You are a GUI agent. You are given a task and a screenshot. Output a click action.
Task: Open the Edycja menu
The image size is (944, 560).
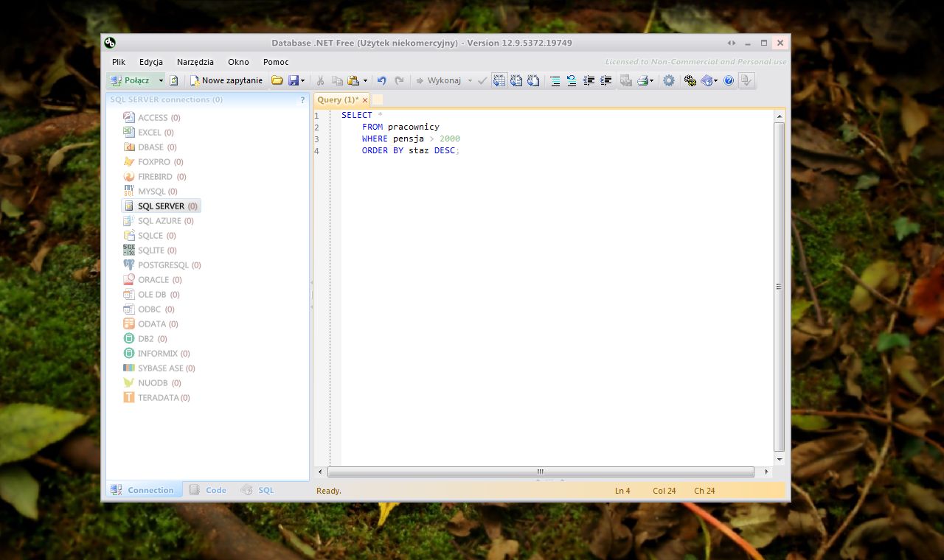[x=151, y=62]
